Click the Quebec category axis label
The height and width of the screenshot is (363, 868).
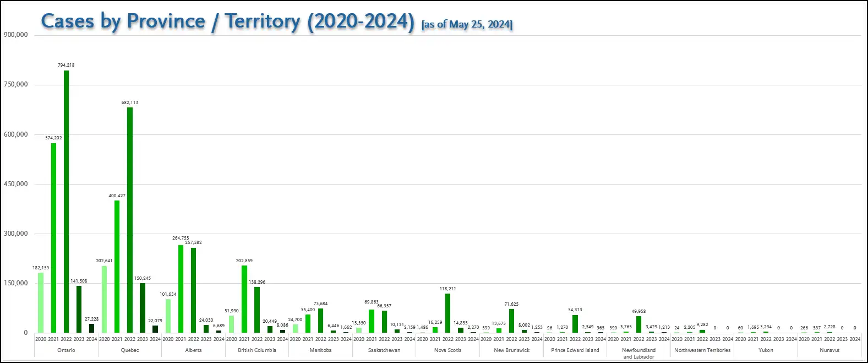pos(130,350)
